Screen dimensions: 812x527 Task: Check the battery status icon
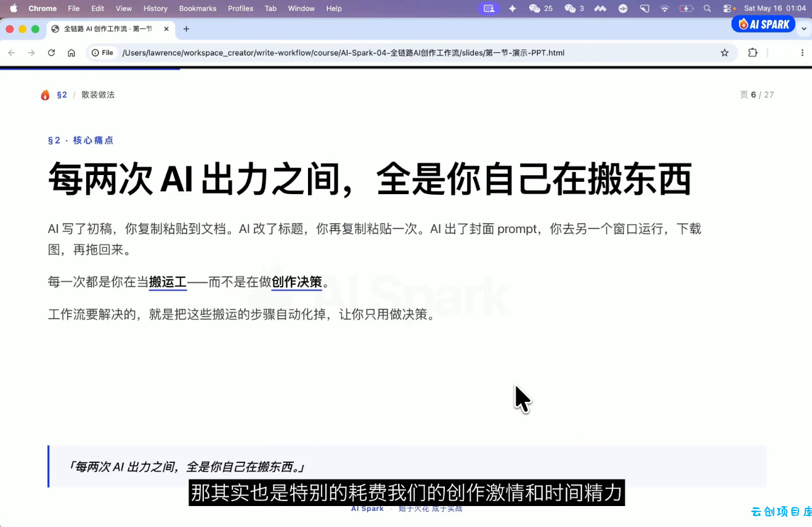coord(686,9)
